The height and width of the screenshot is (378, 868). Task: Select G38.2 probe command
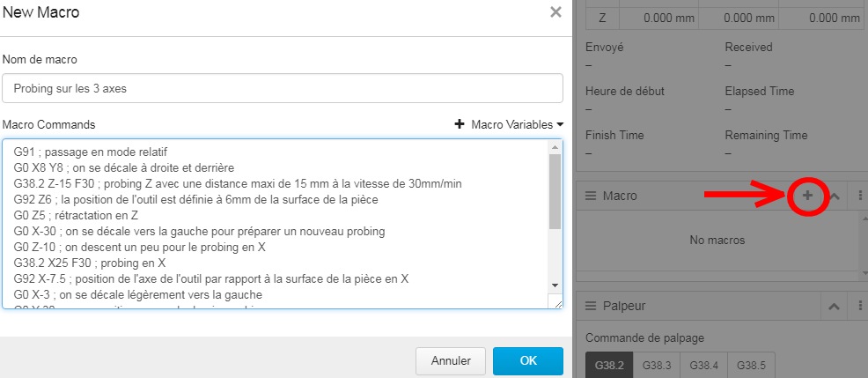(609, 366)
